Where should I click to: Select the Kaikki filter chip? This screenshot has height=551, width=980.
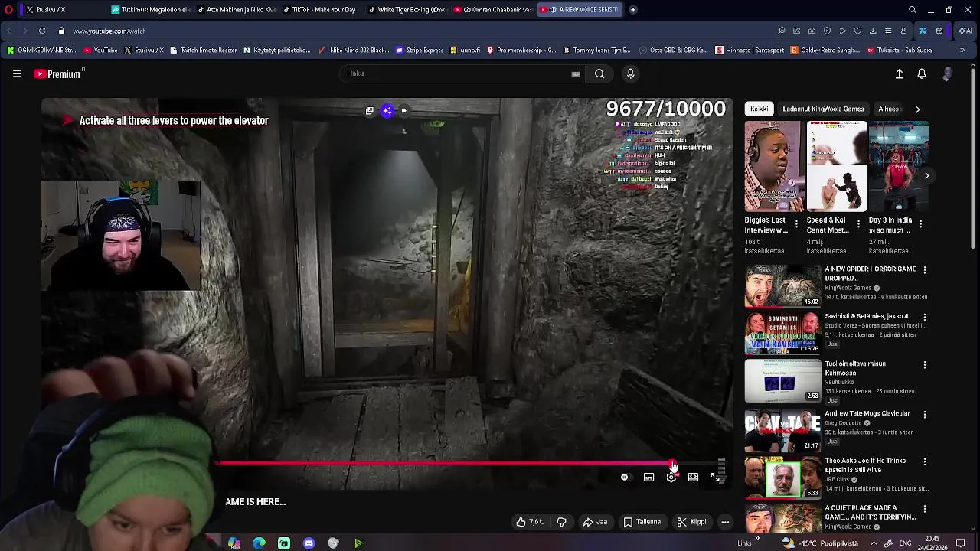point(759,109)
